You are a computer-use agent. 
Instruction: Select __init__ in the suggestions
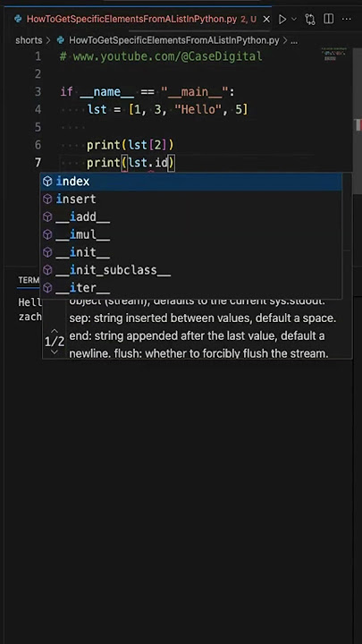pyautogui.click(x=192, y=252)
